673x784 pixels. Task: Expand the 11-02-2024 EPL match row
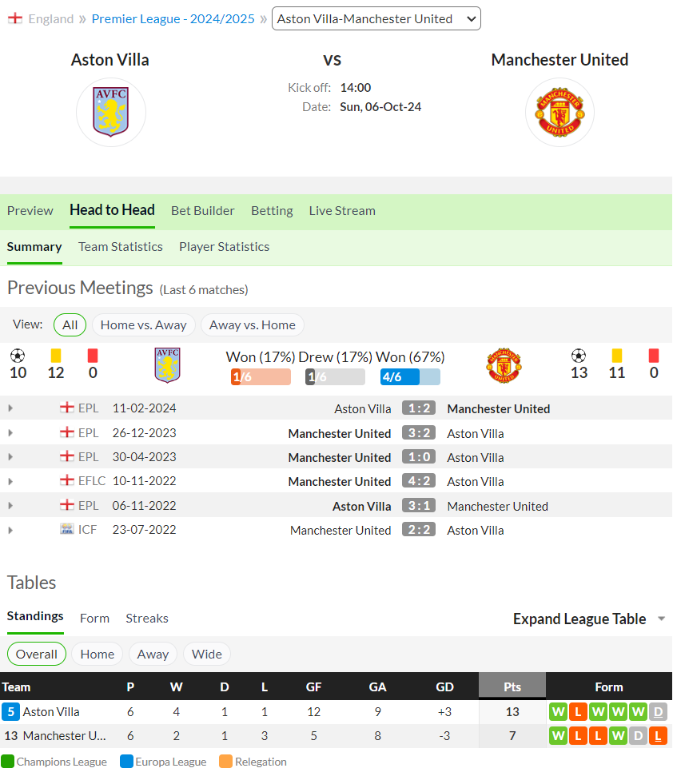pos(10,408)
